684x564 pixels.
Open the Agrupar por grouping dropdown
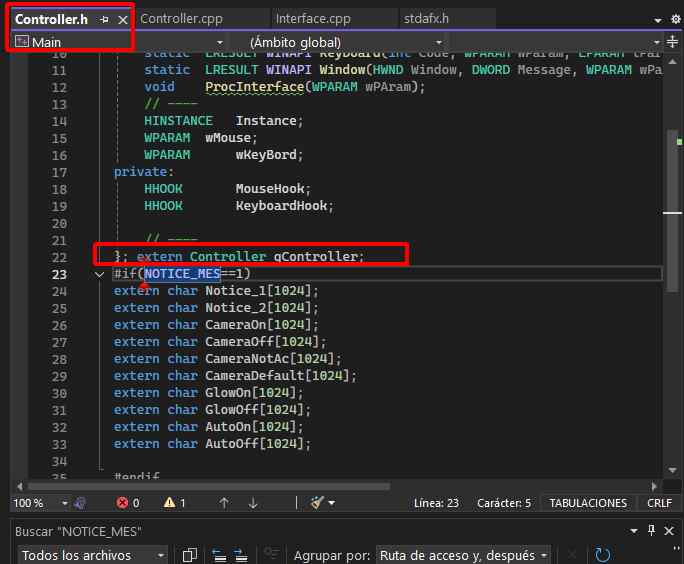click(463, 555)
